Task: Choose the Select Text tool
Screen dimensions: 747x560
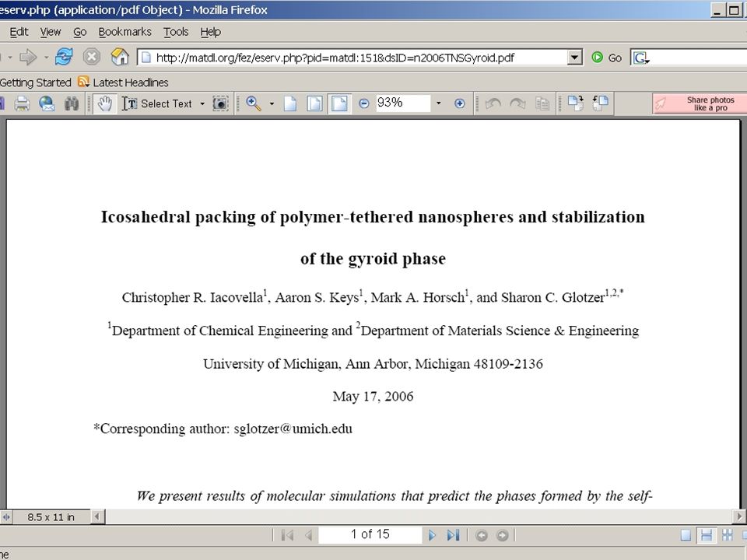Action: 157,103
